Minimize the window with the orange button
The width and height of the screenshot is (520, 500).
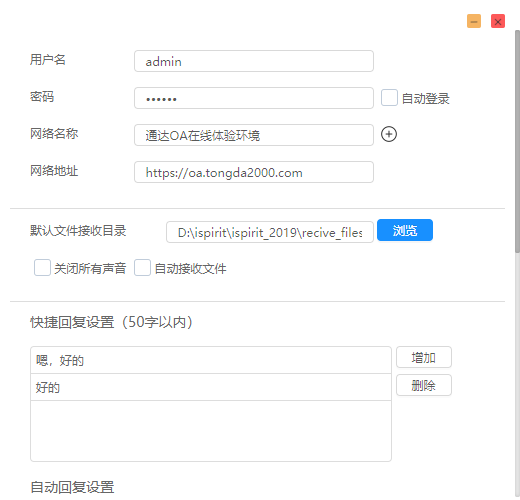click(x=474, y=21)
